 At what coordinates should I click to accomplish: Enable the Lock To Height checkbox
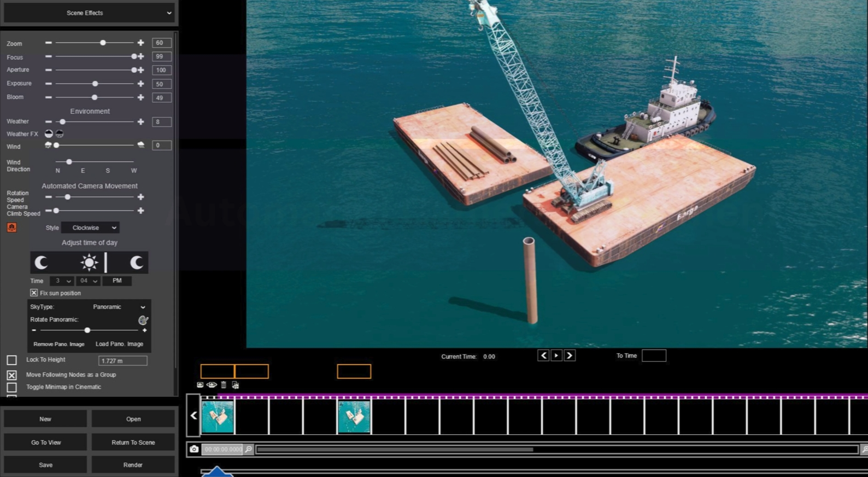[11, 360]
